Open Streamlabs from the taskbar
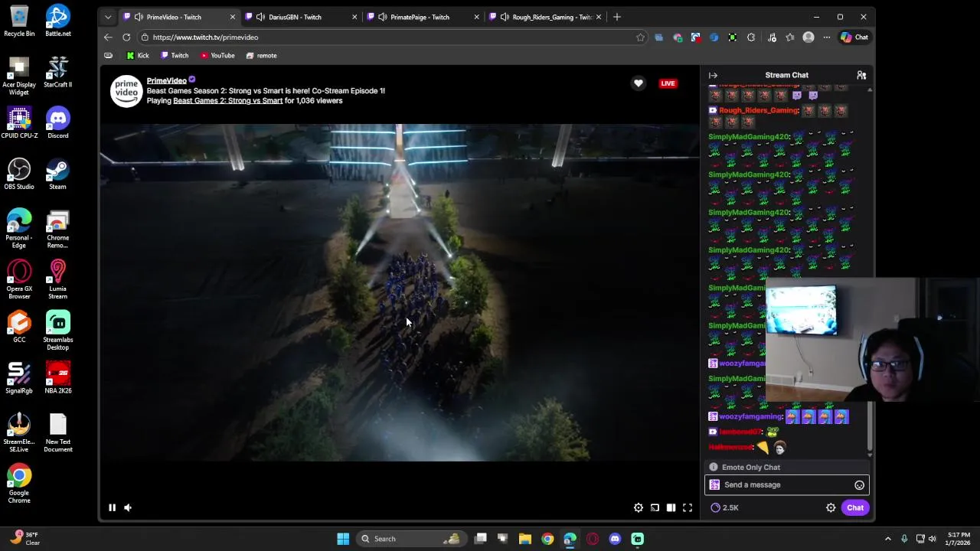This screenshot has width=980, height=551. click(x=637, y=539)
